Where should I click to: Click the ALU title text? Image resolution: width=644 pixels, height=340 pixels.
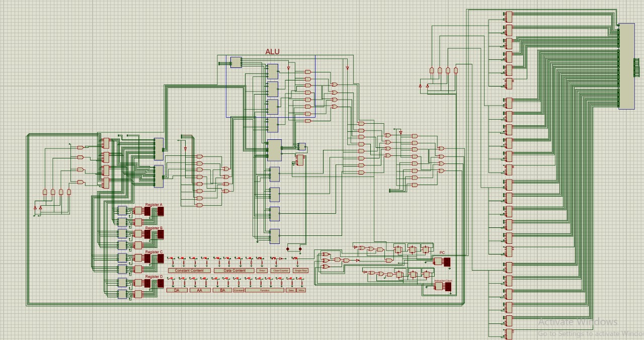click(x=272, y=52)
